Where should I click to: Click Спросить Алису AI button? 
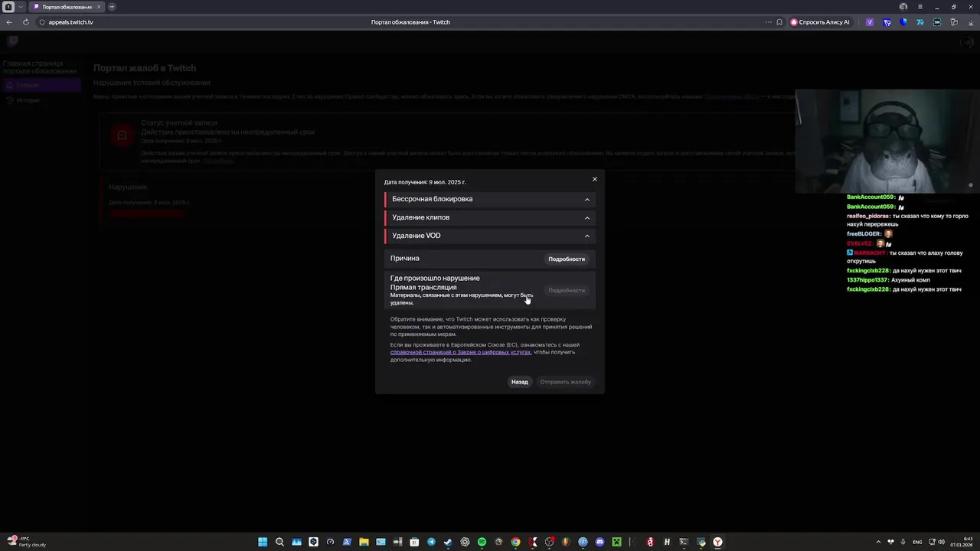click(820, 22)
